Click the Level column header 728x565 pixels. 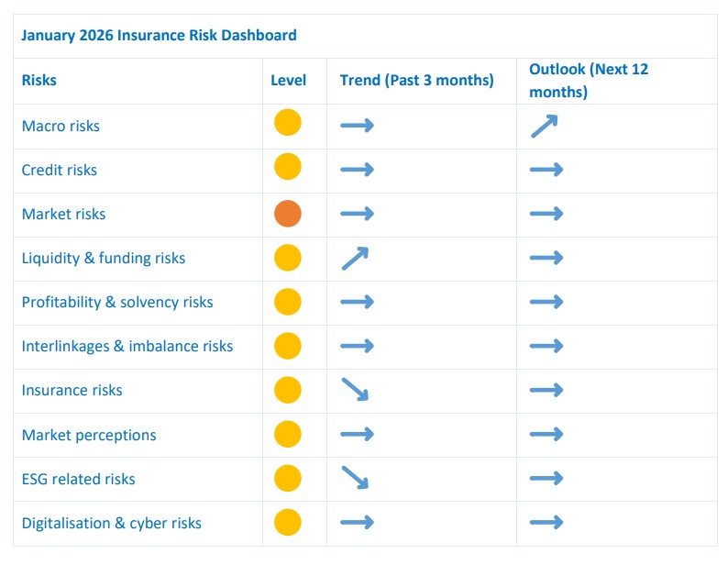coord(288,81)
